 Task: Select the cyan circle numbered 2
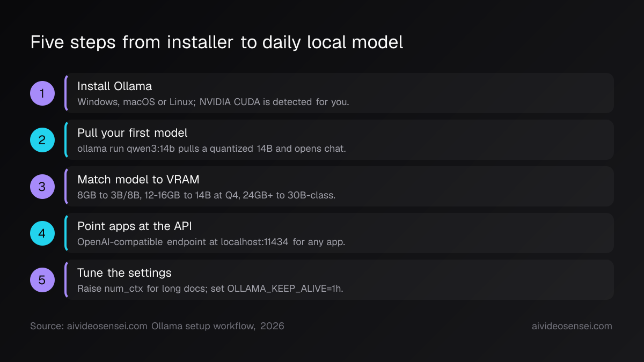42,140
